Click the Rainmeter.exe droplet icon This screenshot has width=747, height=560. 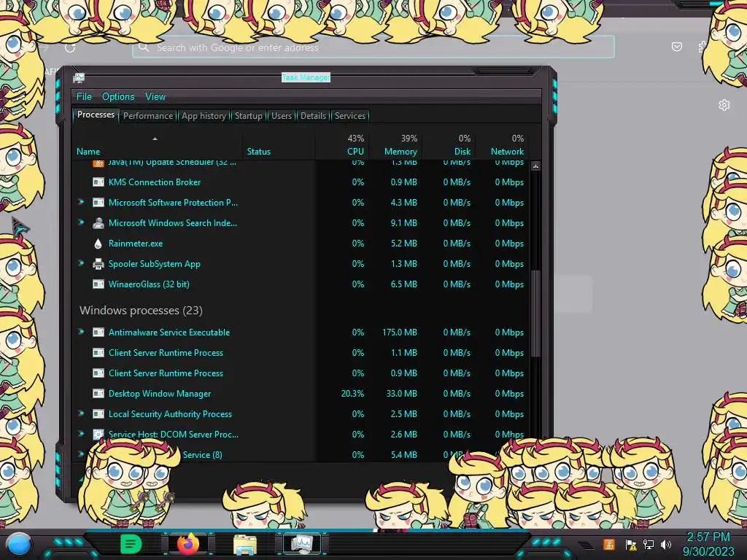[x=98, y=244]
